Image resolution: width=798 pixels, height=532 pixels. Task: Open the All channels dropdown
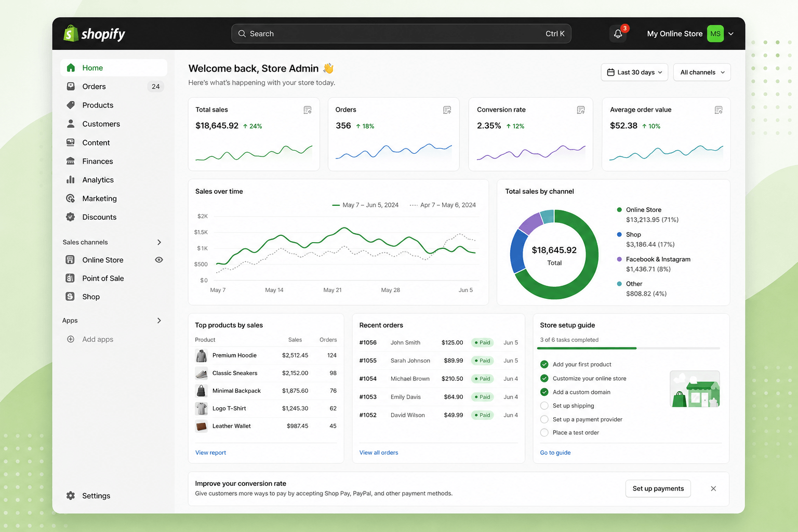pyautogui.click(x=702, y=72)
